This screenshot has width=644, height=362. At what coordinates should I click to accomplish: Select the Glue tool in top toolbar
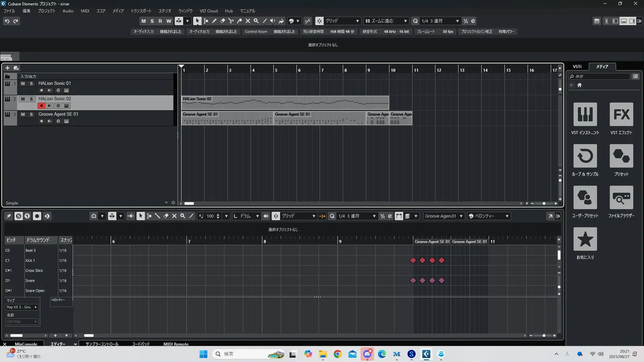coord(239,21)
